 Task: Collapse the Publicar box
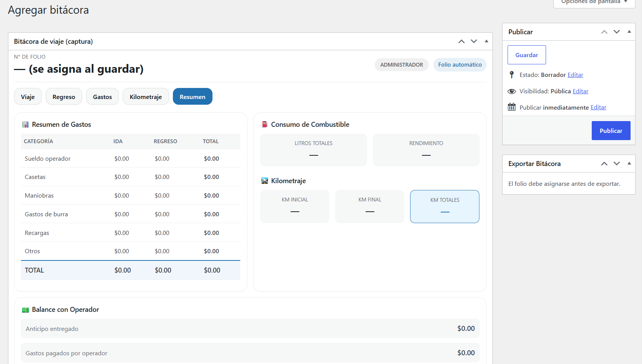point(629,32)
